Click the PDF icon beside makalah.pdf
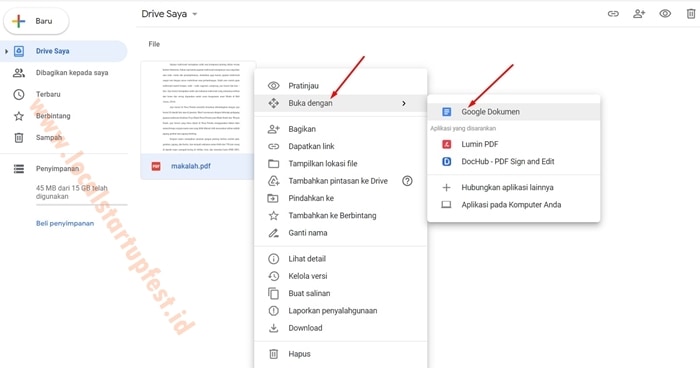 coord(156,166)
